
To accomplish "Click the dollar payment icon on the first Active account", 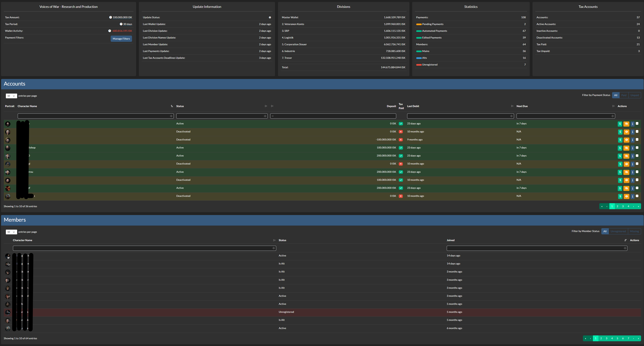I will click(620, 123).
